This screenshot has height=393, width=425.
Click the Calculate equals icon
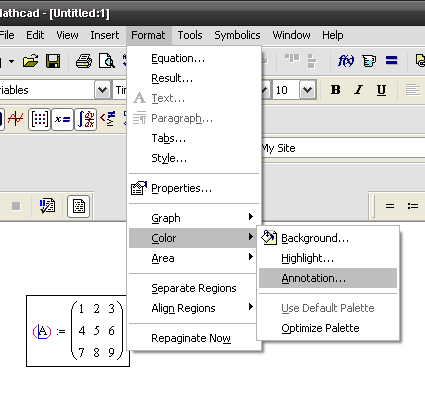[x=392, y=61]
